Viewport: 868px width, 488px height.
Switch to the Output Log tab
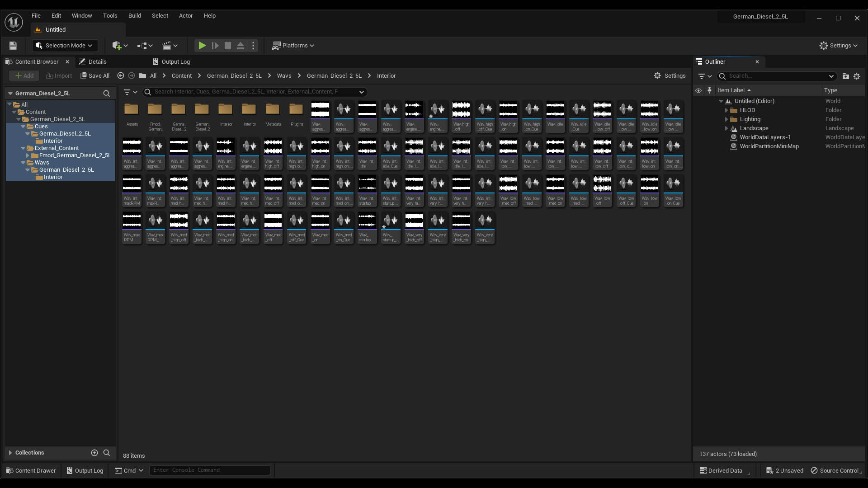click(171, 62)
